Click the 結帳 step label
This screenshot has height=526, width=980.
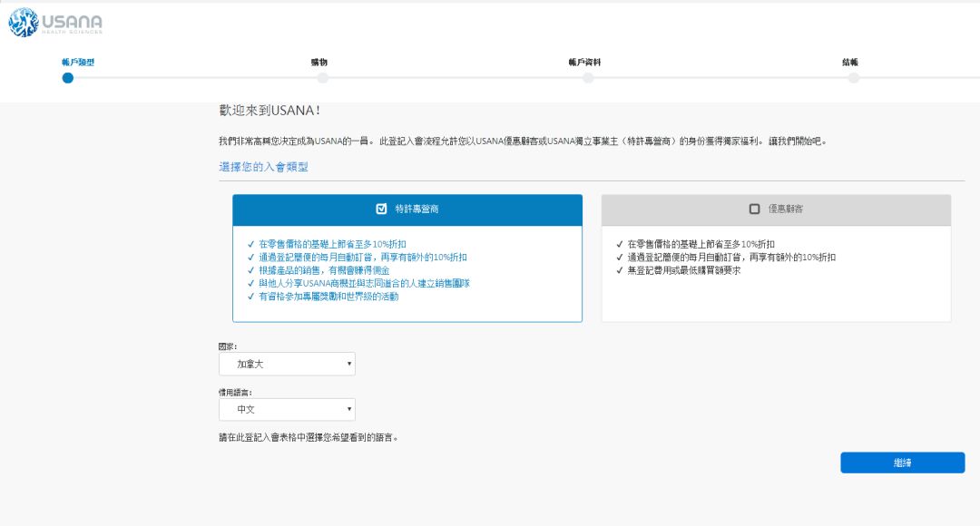pos(850,62)
